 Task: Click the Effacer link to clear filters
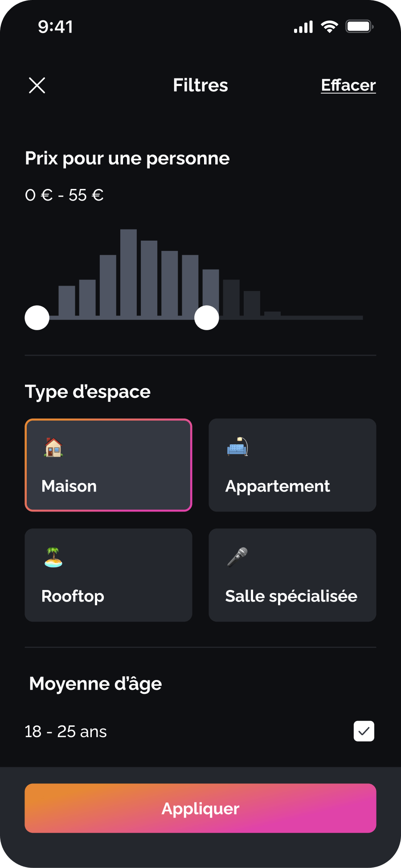pyautogui.click(x=348, y=85)
